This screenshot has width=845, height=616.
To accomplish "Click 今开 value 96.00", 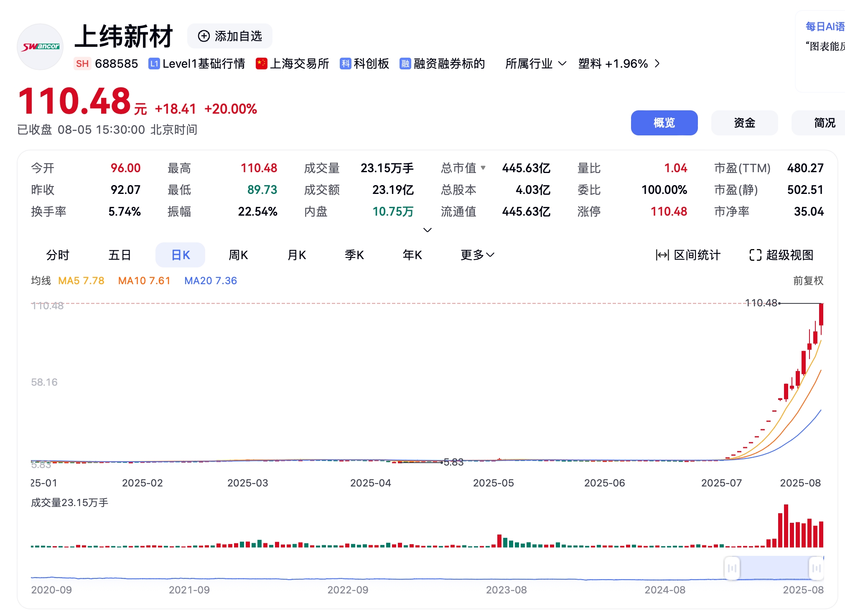I will point(125,168).
